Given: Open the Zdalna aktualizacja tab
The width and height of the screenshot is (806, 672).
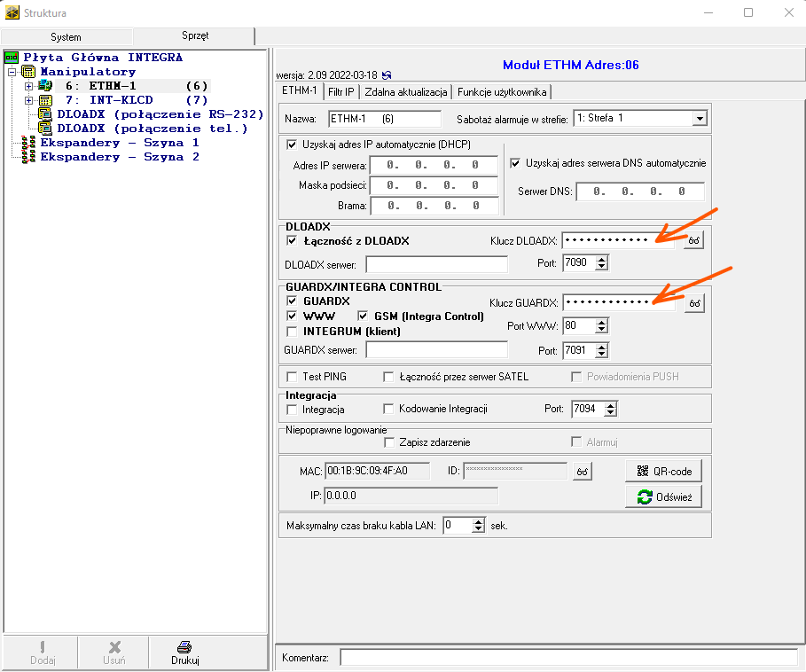Looking at the screenshot, I should pyautogui.click(x=407, y=91).
